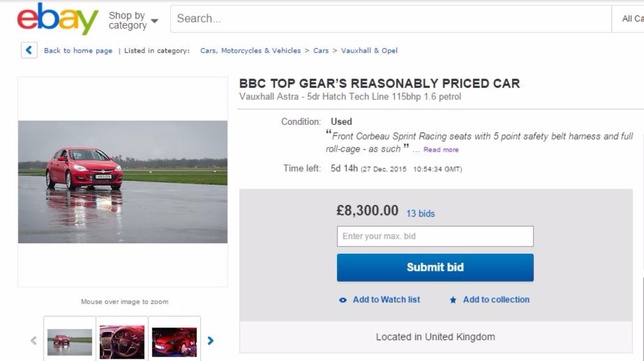Open Cars, Motorcycles & Vehicles breadcrumb
644x361 pixels.
click(x=250, y=51)
